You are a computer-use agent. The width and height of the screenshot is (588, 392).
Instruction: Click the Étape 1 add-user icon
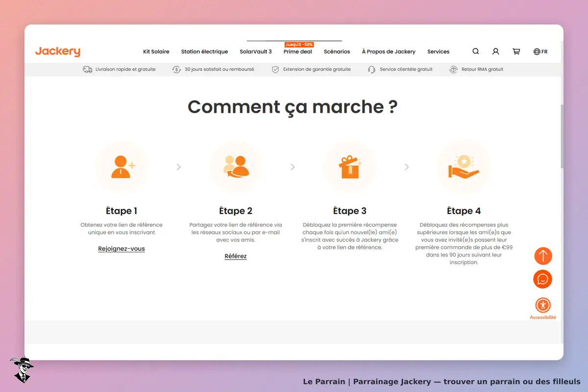[122, 167]
